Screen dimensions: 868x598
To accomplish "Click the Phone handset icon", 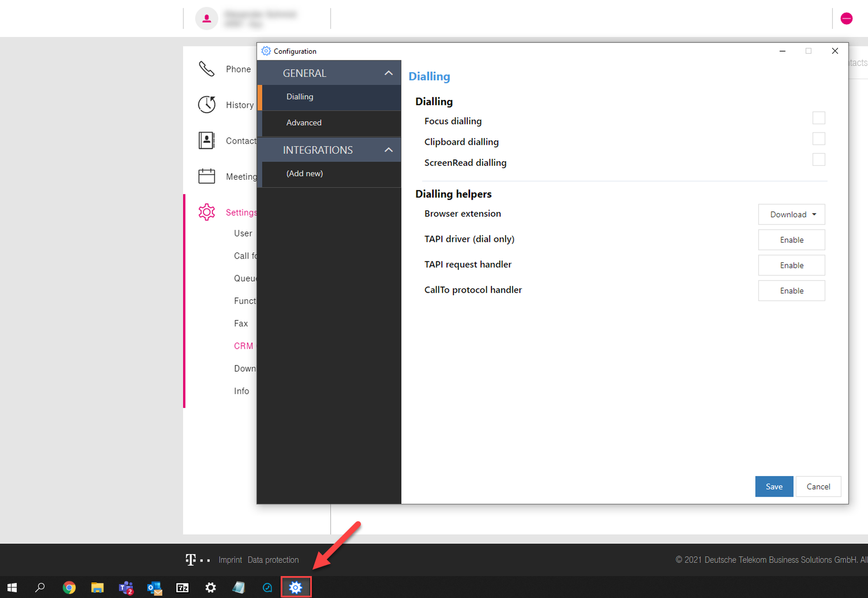I will coord(207,69).
